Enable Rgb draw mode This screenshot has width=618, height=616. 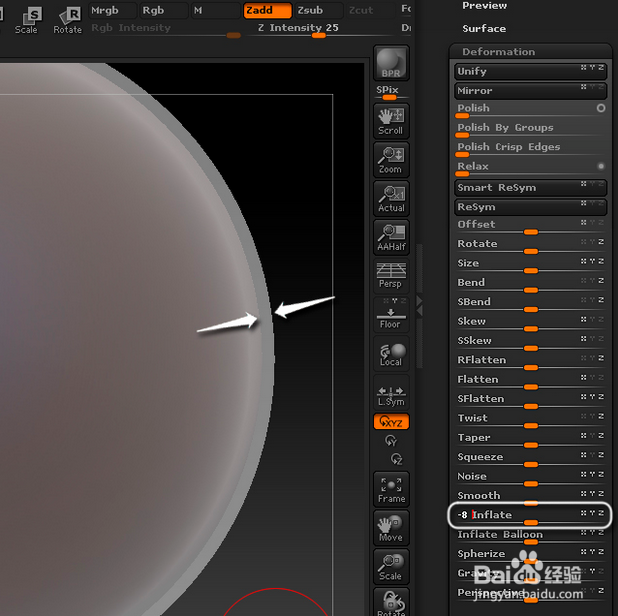point(164,10)
